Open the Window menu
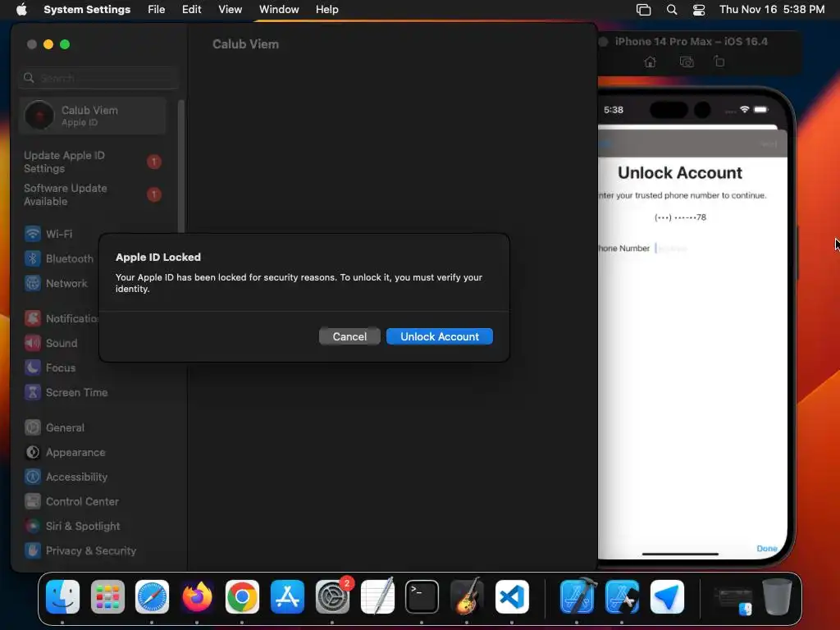 [x=279, y=10]
